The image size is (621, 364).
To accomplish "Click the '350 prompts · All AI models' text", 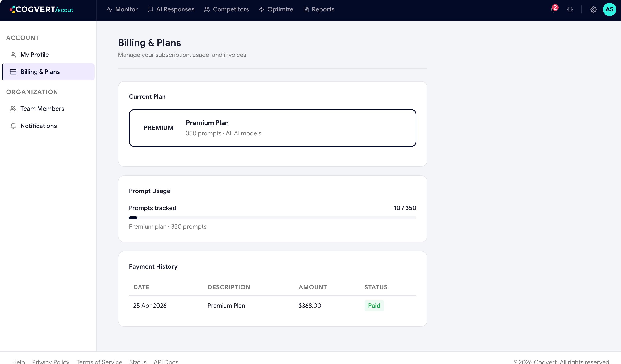I will pos(223,133).
